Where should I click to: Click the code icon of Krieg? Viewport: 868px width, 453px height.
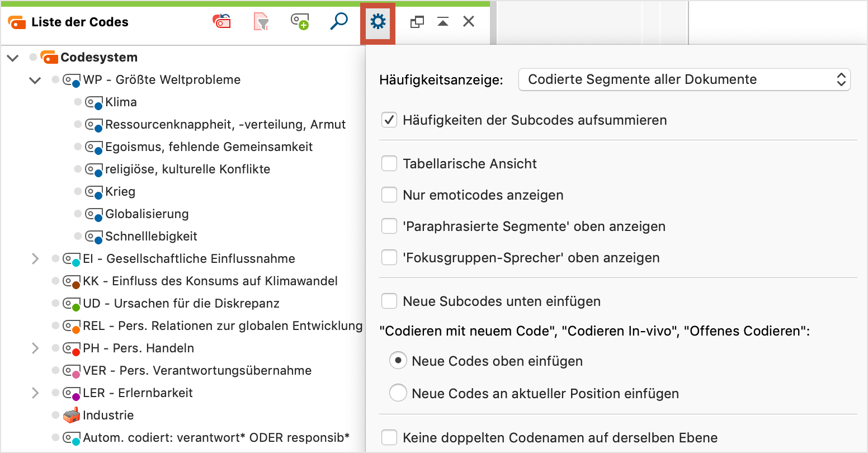pyautogui.click(x=94, y=192)
